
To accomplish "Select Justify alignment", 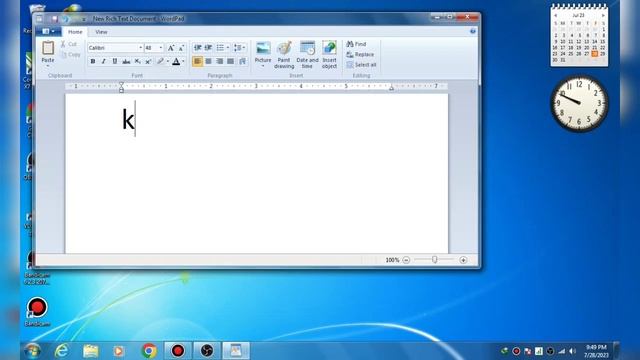I will pos(231,61).
